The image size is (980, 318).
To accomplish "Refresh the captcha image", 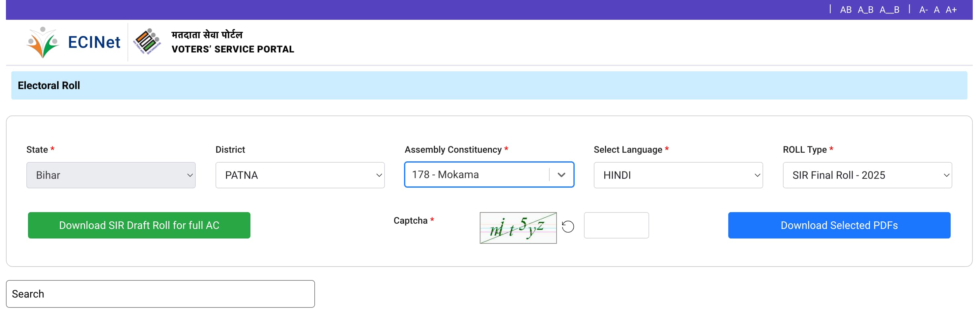I will tap(568, 227).
